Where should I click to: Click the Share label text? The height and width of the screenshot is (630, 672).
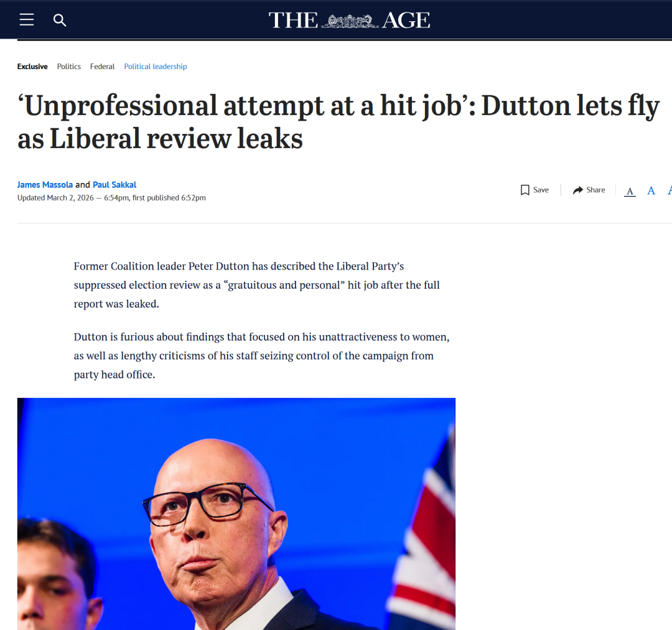[595, 190]
